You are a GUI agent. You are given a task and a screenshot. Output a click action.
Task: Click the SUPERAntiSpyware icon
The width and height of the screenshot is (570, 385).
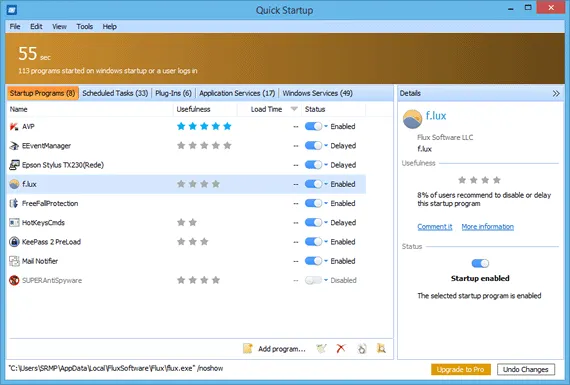[x=14, y=280]
